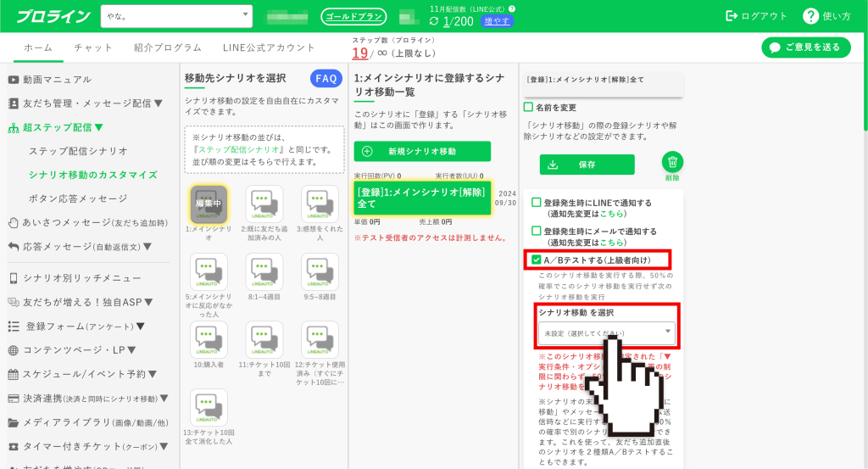Uncheck the A/Bテストする checkbox
This screenshot has width=868, height=469.
[x=536, y=260]
